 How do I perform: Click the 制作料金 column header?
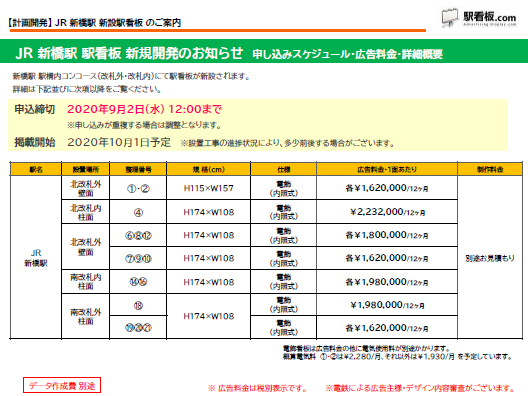click(490, 169)
